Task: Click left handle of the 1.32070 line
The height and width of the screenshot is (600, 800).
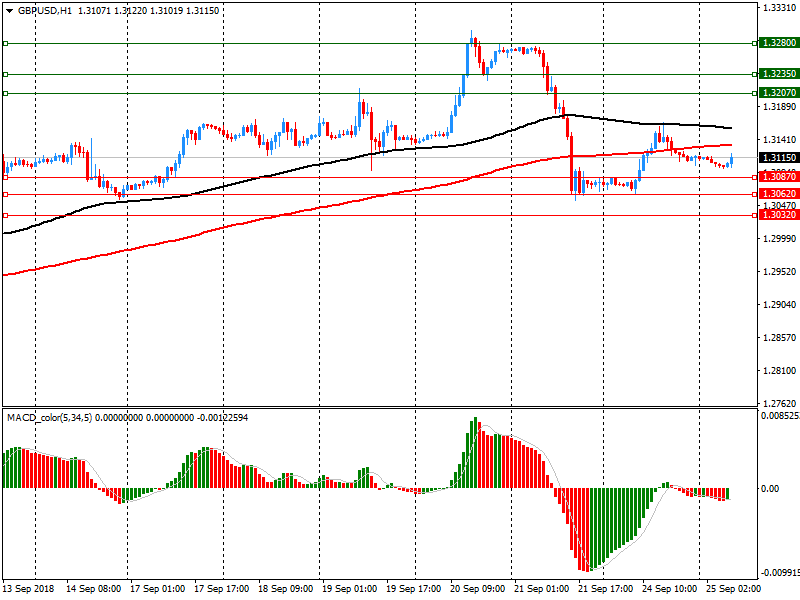Action: [x=5, y=93]
